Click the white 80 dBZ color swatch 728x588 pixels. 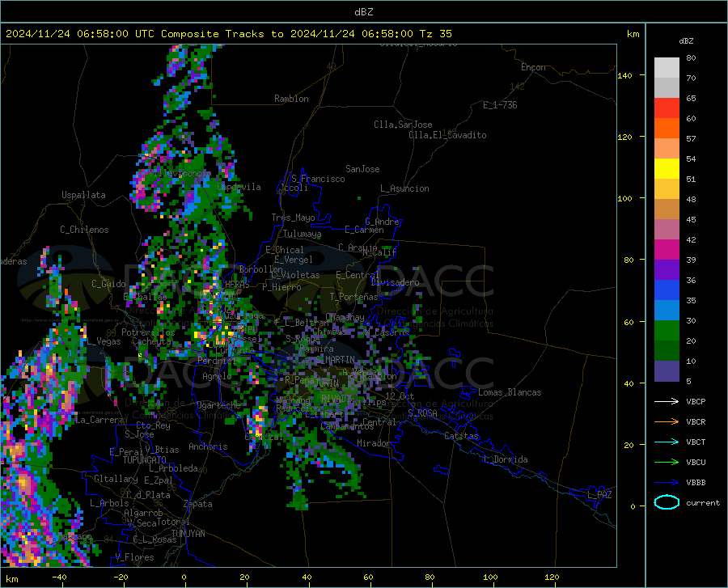(667, 67)
